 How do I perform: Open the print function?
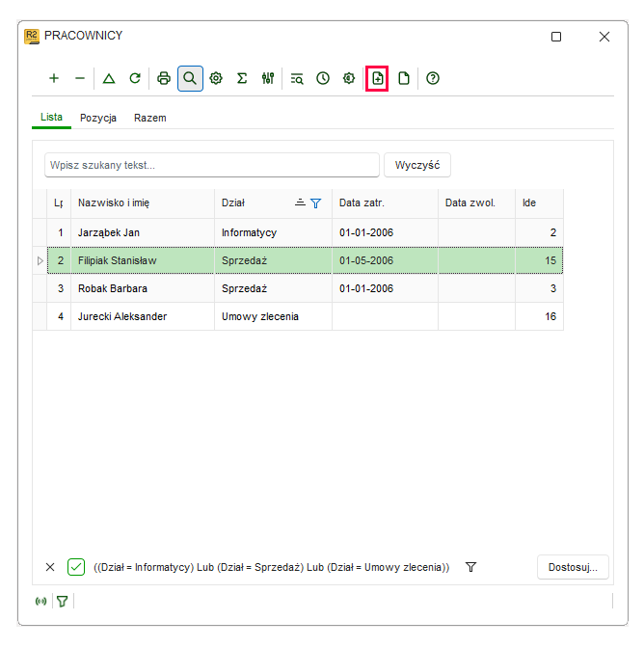tap(164, 78)
